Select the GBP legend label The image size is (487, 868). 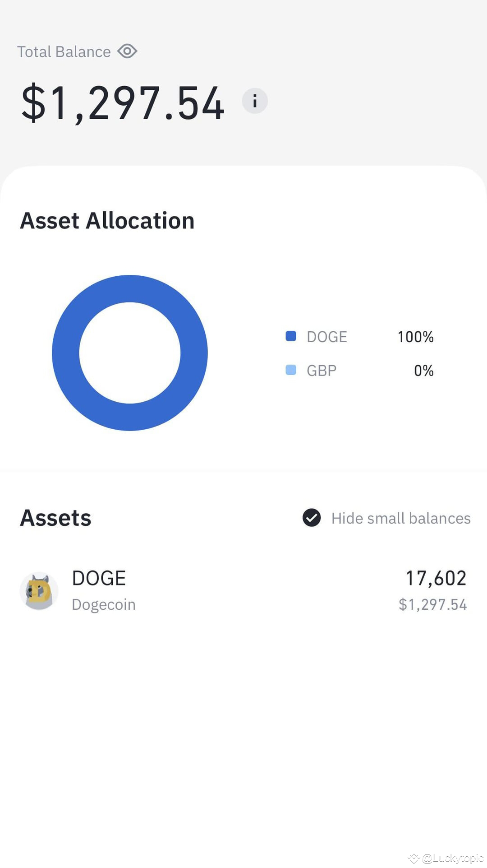click(x=322, y=371)
